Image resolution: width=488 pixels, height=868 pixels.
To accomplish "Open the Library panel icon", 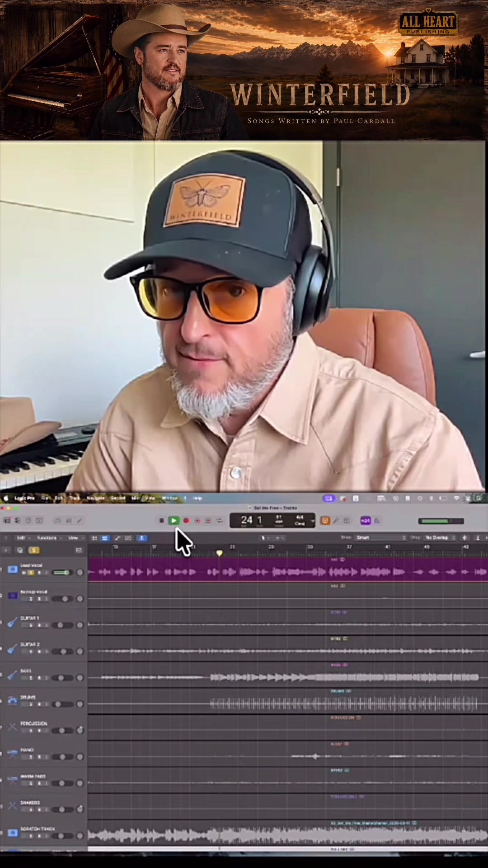I will [x=7, y=520].
